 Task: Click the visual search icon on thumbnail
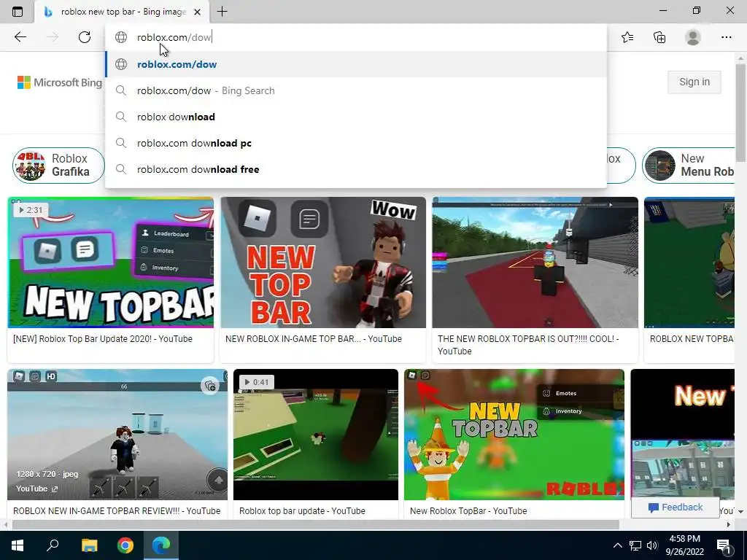pyautogui.click(x=210, y=386)
